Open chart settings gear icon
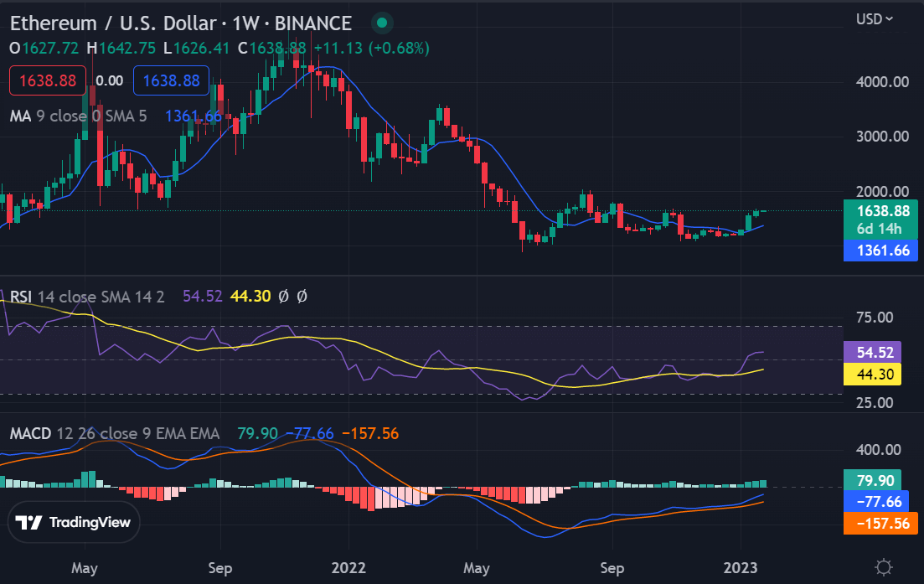924x584 pixels. click(x=883, y=567)
